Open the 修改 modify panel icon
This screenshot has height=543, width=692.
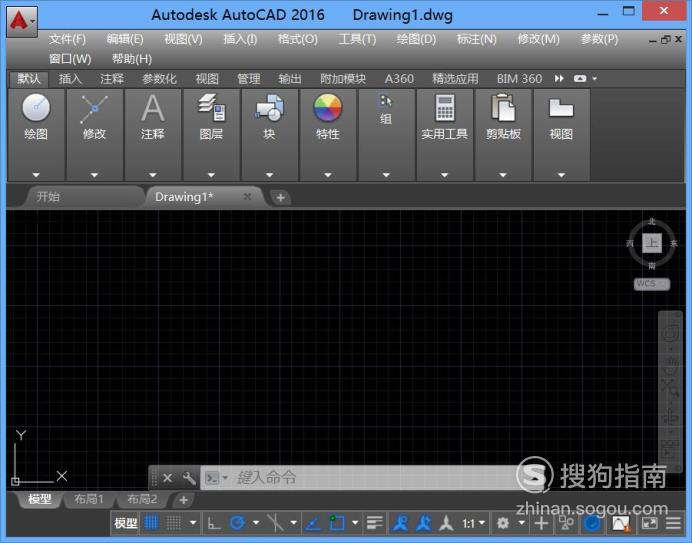tap(94, 109)
